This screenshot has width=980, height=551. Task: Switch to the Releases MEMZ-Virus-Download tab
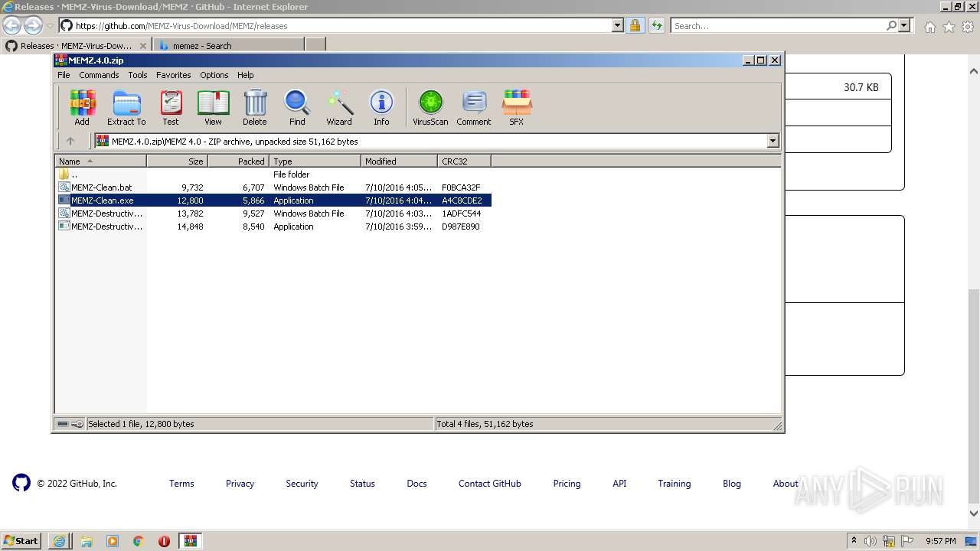tap(77, 45)
